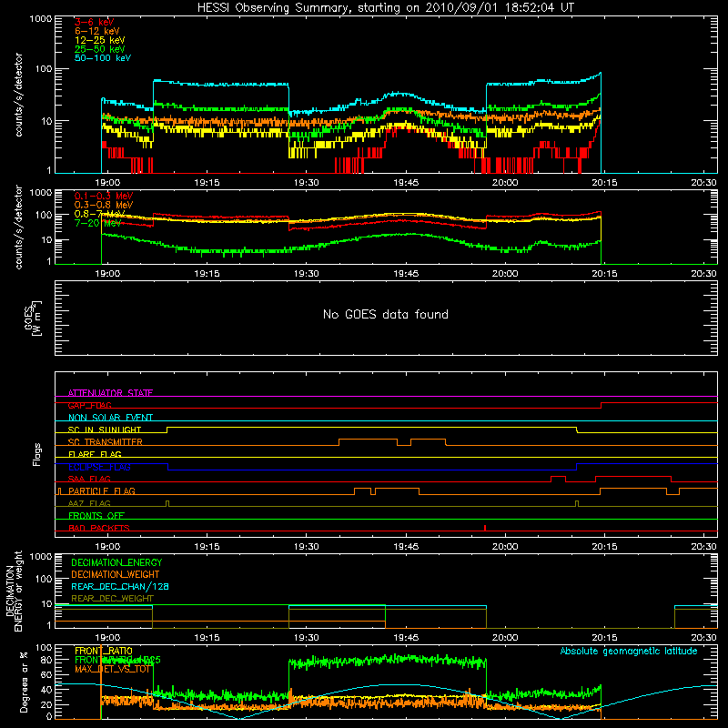This screenshot has width=728, height=728.
Task: Click the 0.3-0.8 MeV legend label
Action: point(103,205)
